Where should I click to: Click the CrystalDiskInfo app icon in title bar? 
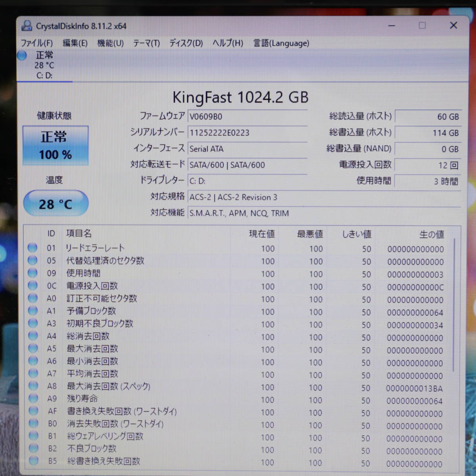click(x=27, y=26)
